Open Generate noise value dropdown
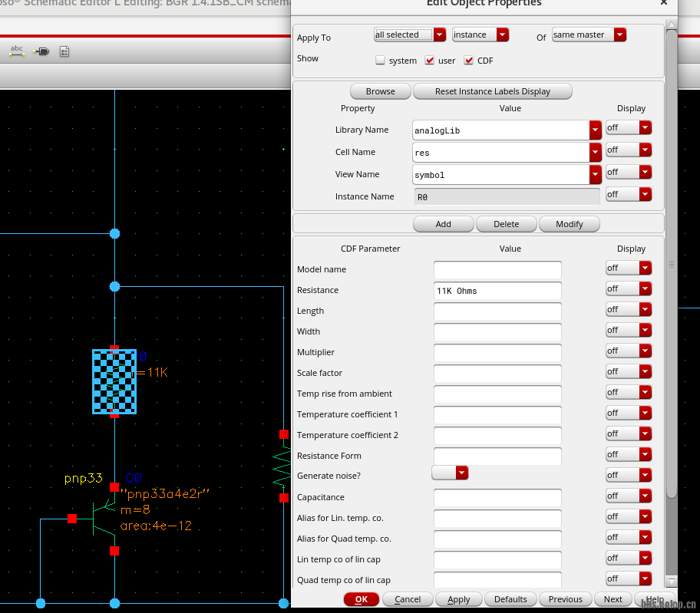 coord(450,473)
